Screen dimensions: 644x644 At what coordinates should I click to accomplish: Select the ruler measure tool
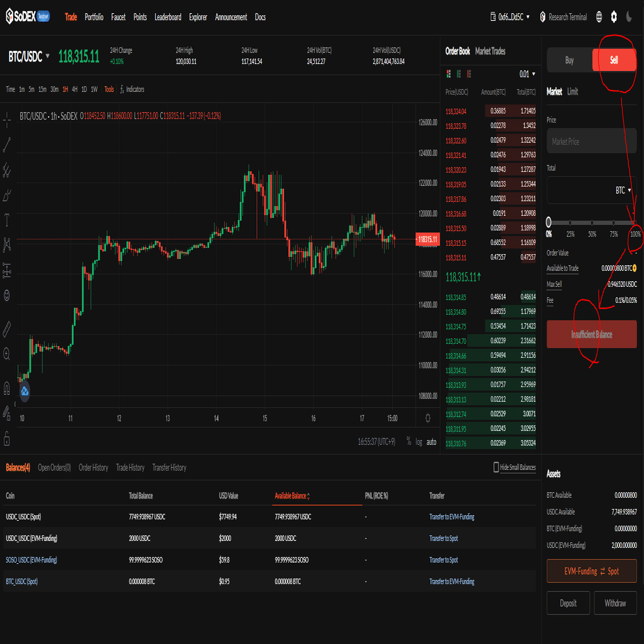pyautogui.click(x=6, y=329)
